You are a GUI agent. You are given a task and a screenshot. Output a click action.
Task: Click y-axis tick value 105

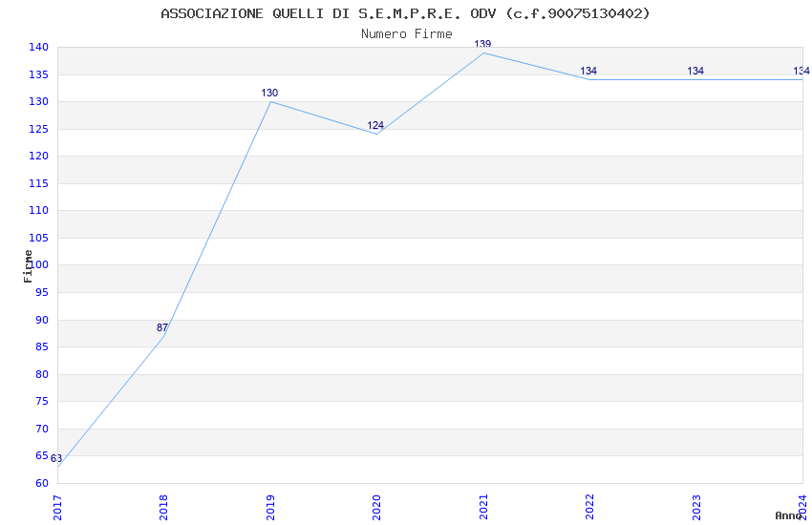[x=39, y=238]
